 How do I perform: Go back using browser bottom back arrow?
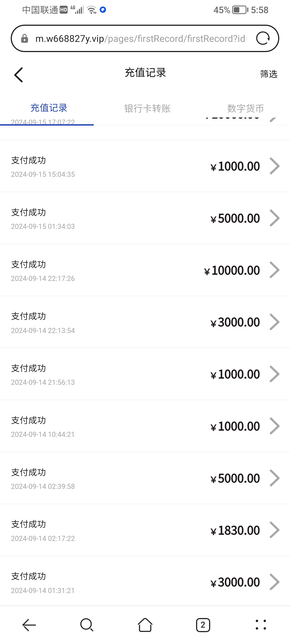coord(29,625)
